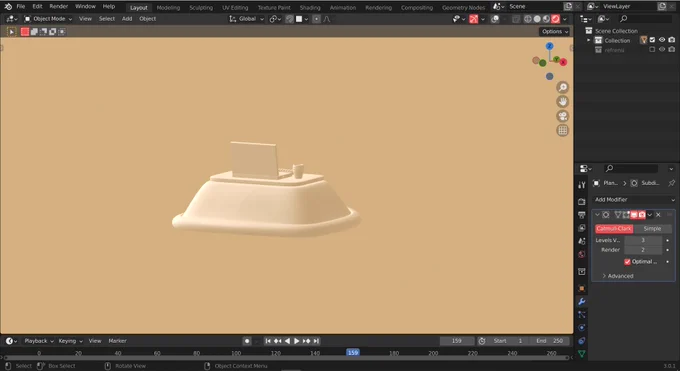Image resolution: width=680 pixels, height=371 pixels.
Task: Click the viewport zoom magnifier gizmo
Action: tap(562, 88)
